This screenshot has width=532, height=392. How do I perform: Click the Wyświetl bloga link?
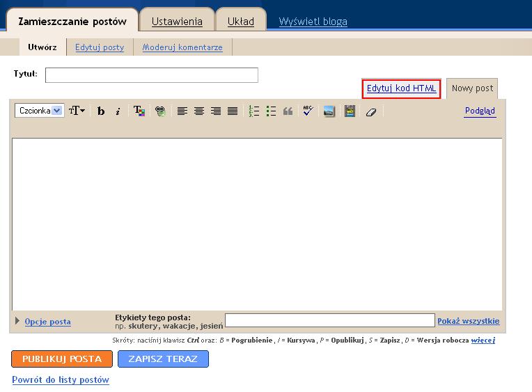pos(313,22)
